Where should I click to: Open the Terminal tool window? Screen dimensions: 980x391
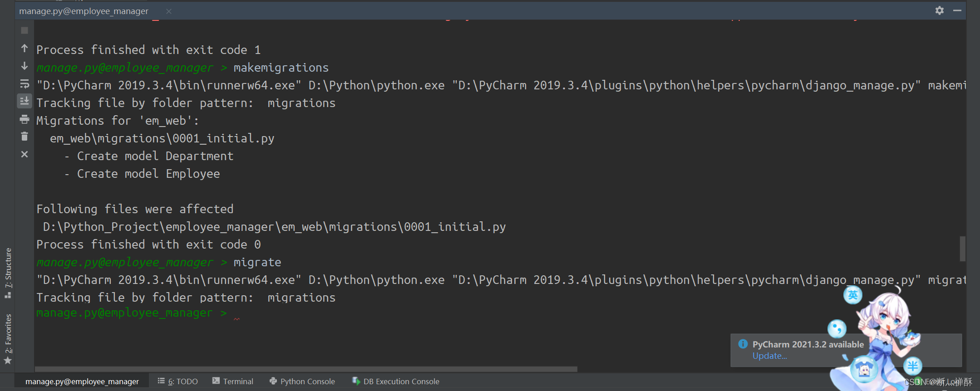(232, 381)
